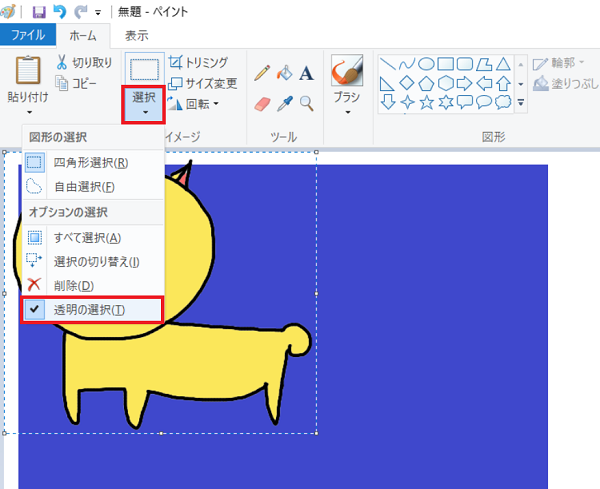The image size is (600, 489).
Task: Select the Magnifier tool
Action: click(307, 103)
